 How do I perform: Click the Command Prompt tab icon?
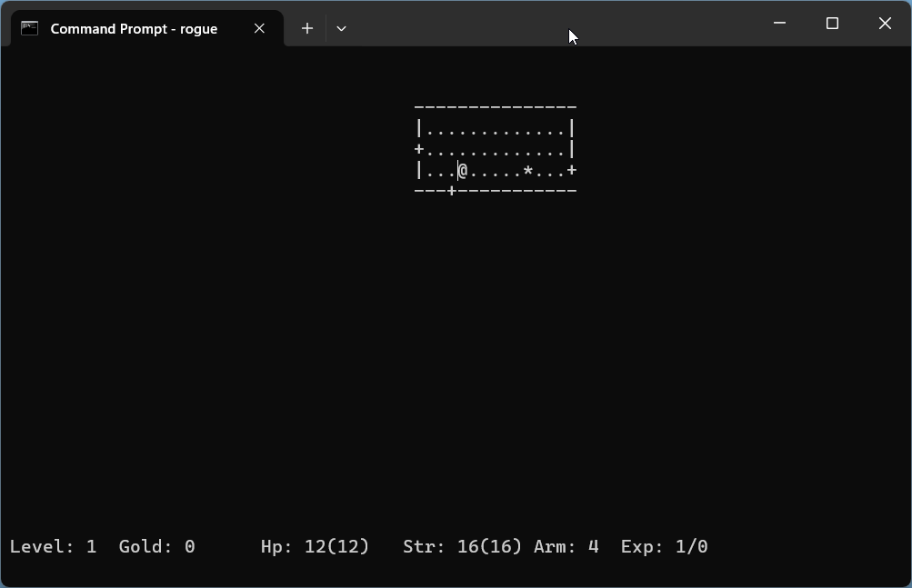tap(29, 28)
